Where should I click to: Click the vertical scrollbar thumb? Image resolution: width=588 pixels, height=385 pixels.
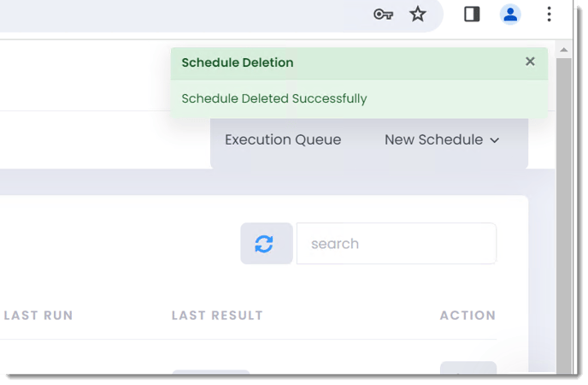(563, 214)
